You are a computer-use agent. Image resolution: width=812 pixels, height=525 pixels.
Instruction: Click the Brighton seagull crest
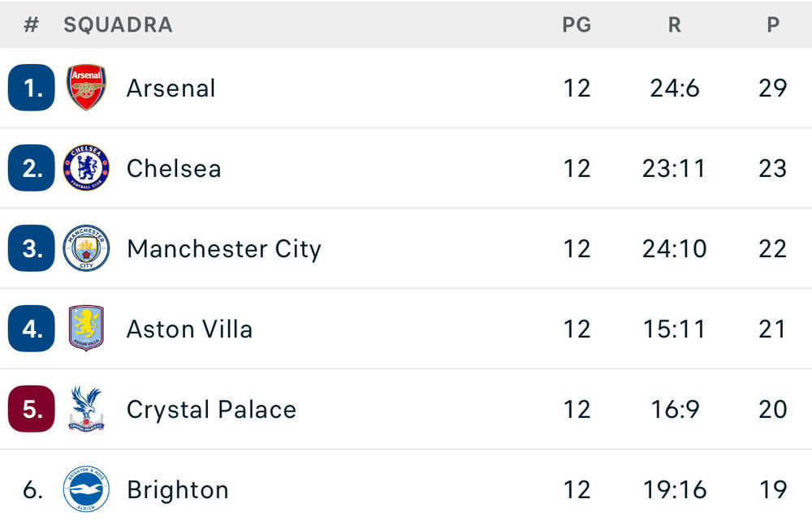[86, 489]
